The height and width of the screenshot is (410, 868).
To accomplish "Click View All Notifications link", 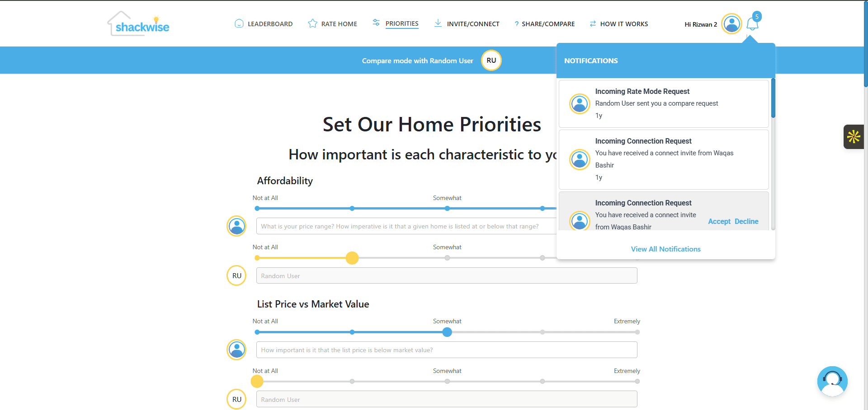I will tap(666, 249).
